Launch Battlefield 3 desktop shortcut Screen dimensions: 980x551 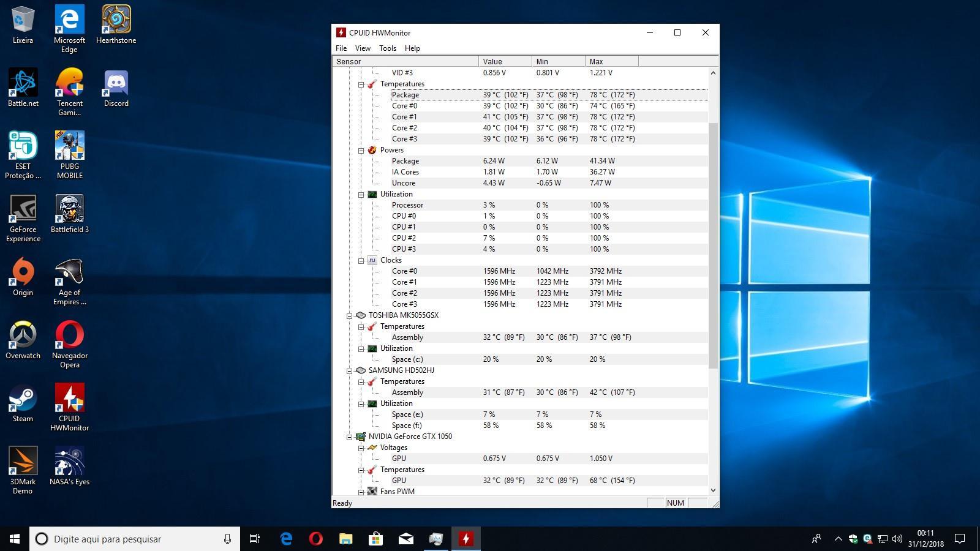pos(69,214)
